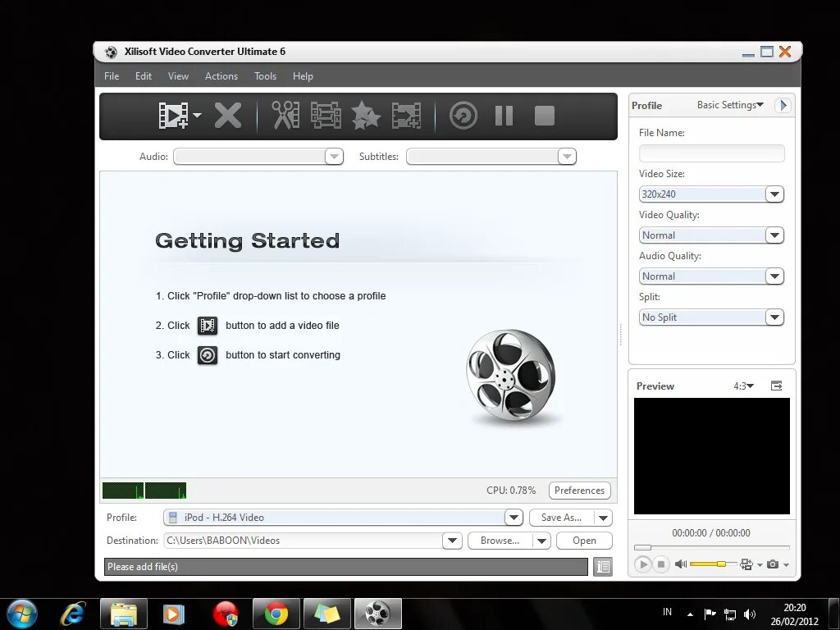Open the Effects stars tool
The height and width of the screenshot is (630, 840).
tap(365, 115)
